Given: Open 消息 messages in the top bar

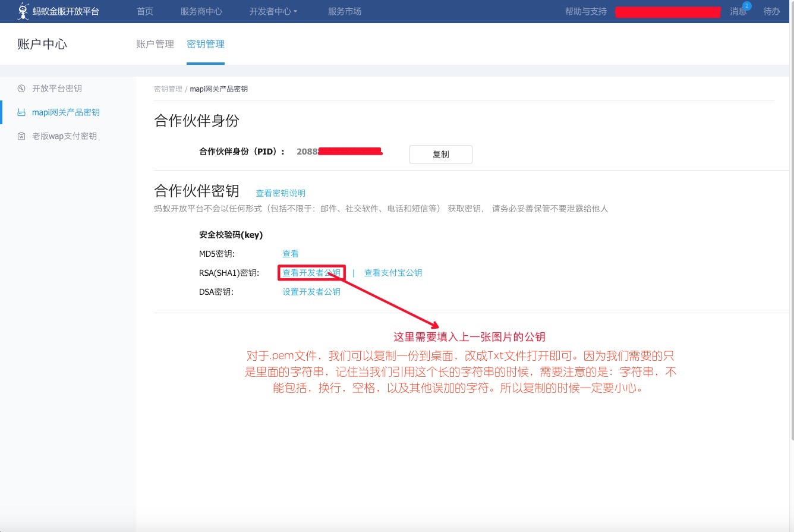Looking at the screenshot, I should tap(738, 11).
